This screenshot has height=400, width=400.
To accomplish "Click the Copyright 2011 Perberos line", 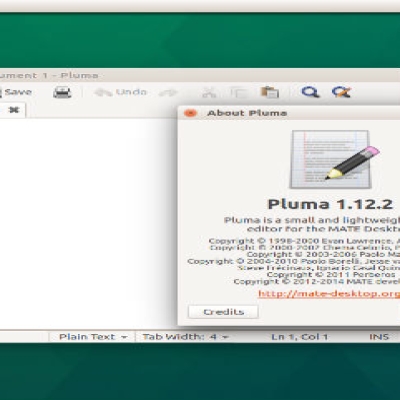I will [331, 275].
